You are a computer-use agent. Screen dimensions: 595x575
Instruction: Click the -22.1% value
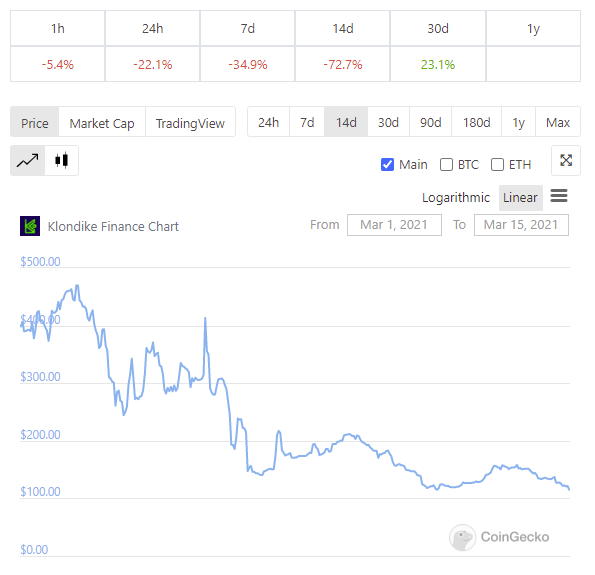click(x=153, y=65)
